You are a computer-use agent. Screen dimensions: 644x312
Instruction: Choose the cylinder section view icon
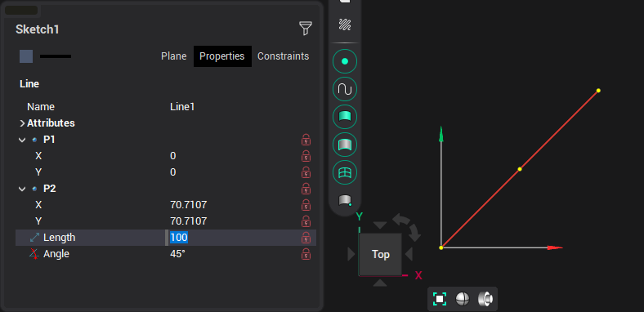click(485, 299)
